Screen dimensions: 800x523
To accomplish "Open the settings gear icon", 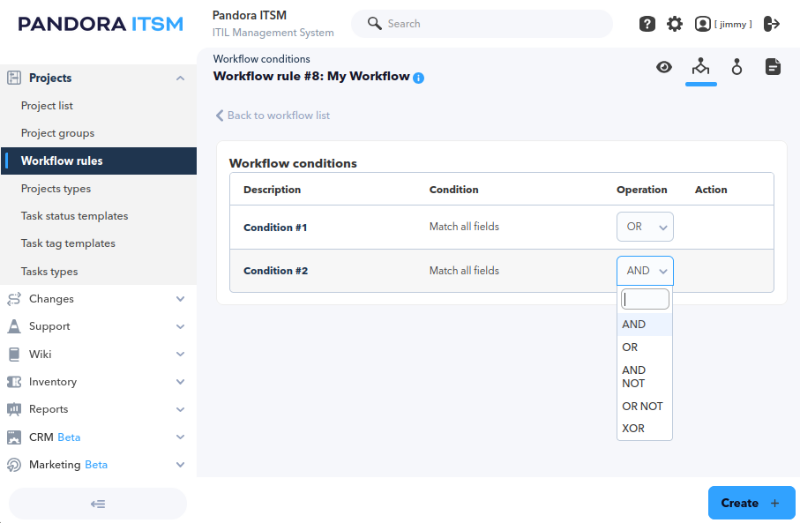I will (674, 23).
